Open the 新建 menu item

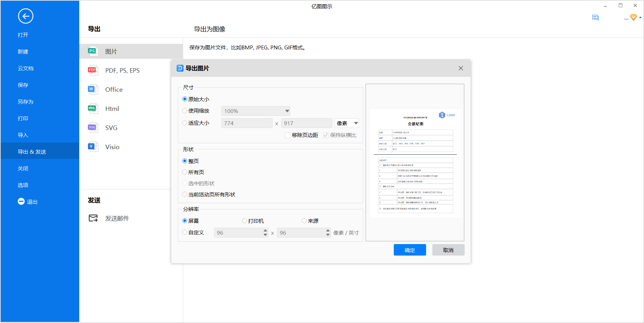point(23,51)
